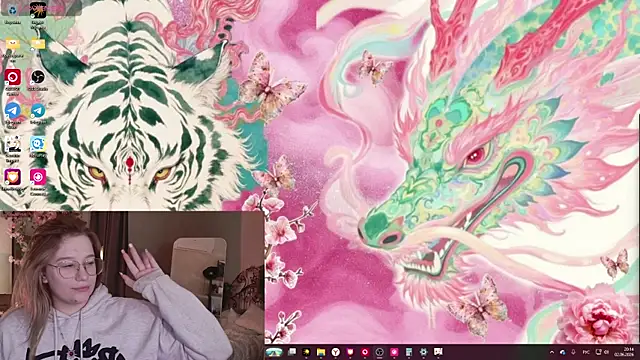Open the Start button on the taskbar

pos(274,352)
